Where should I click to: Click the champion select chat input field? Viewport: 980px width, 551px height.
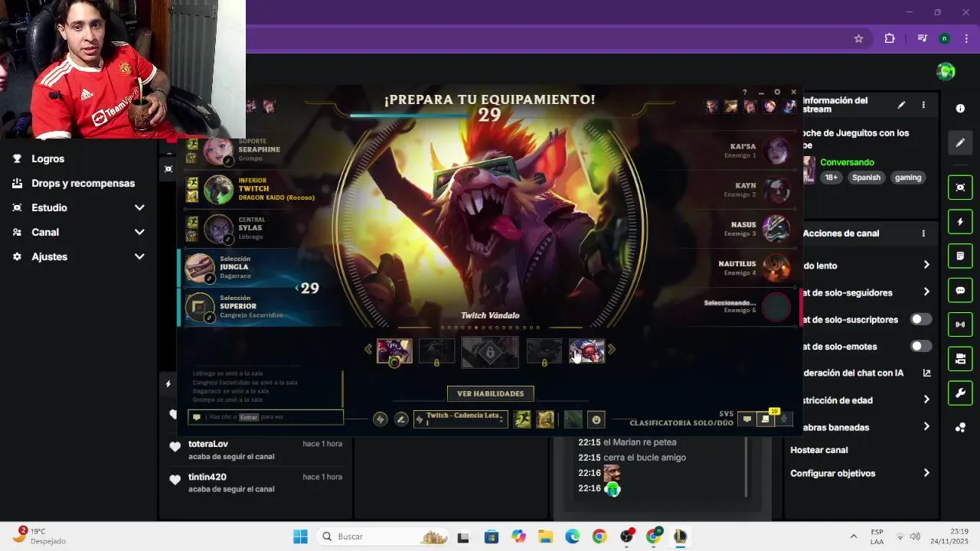(x=266, y=417)
